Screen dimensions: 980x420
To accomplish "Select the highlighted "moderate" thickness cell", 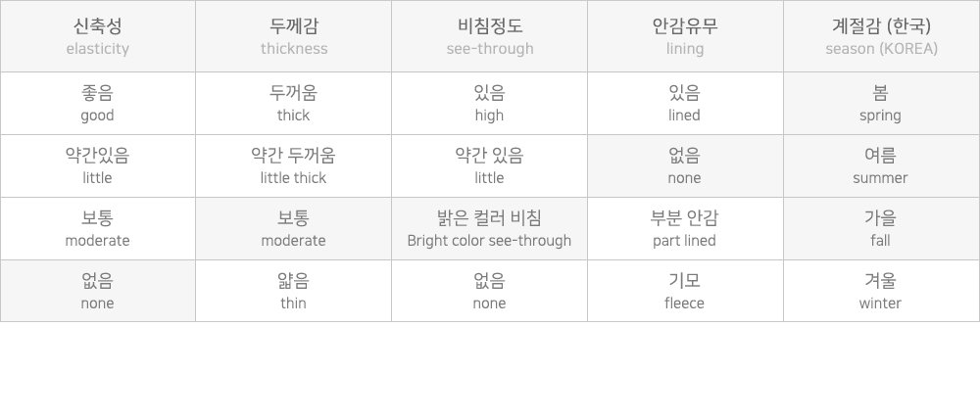I will pyautogui.click(x=294, y=229).
